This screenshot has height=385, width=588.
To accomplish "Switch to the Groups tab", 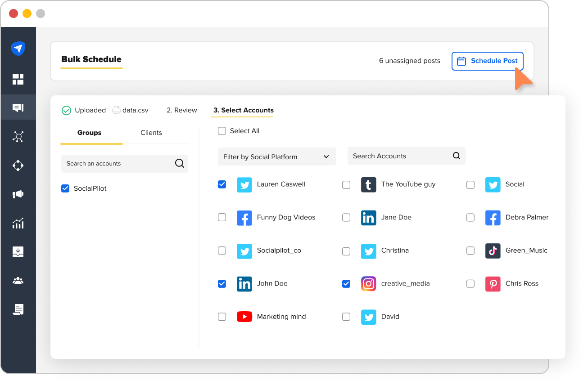I will pos(90,133).
